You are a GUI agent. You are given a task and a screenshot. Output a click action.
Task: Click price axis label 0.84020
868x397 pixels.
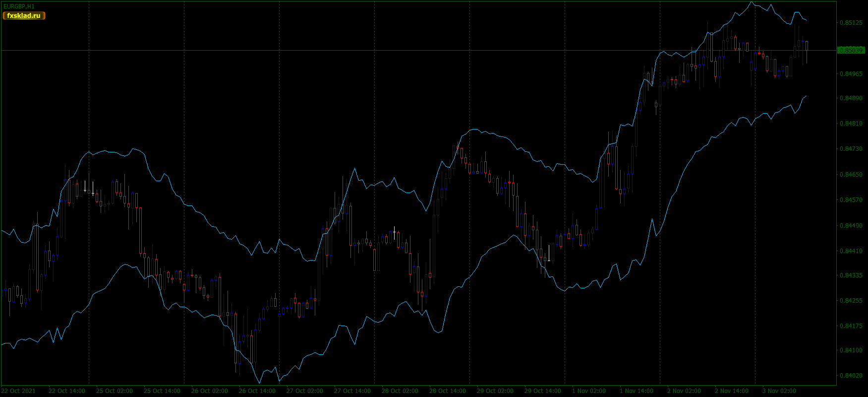pyautogui.click(x=851, y=376)
